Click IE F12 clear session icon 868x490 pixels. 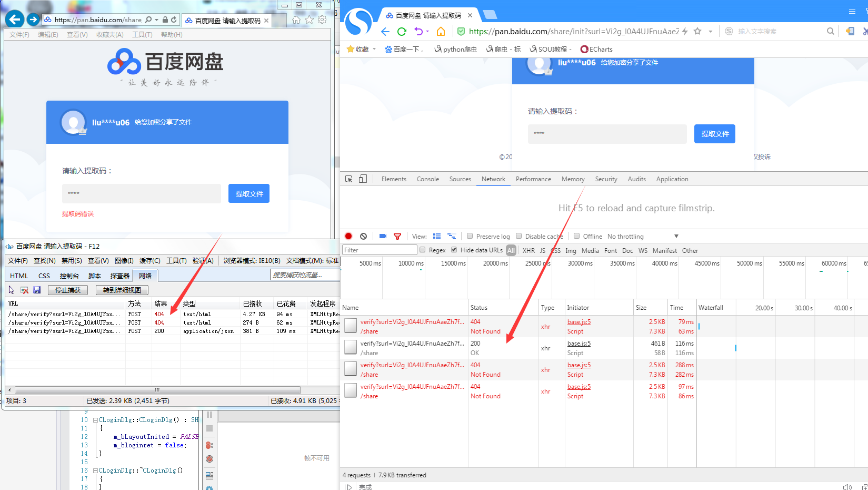click(24, 290)
